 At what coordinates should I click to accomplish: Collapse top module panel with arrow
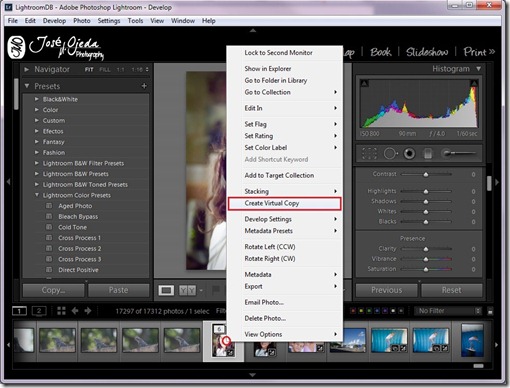(x=253, y=30)
